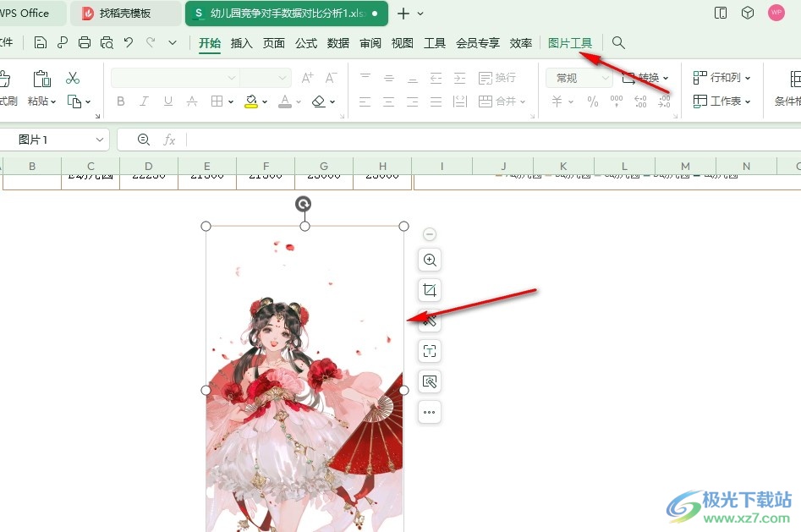801x532 pixels.
Task: Open the 插入 ribbon tab
Action: click(x=242, y=43)
